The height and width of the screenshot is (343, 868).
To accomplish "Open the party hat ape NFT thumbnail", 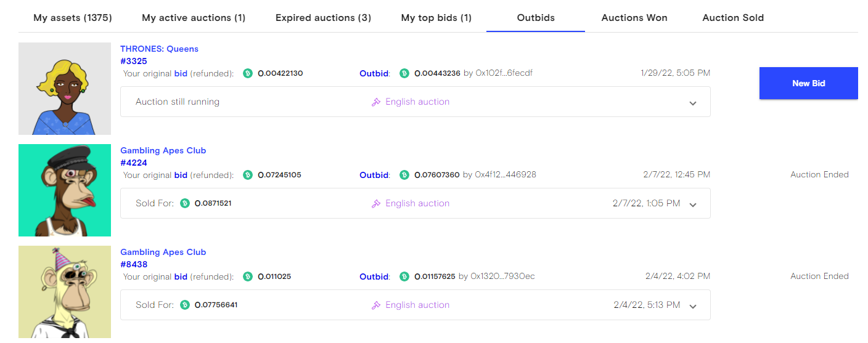I will 65,292.
